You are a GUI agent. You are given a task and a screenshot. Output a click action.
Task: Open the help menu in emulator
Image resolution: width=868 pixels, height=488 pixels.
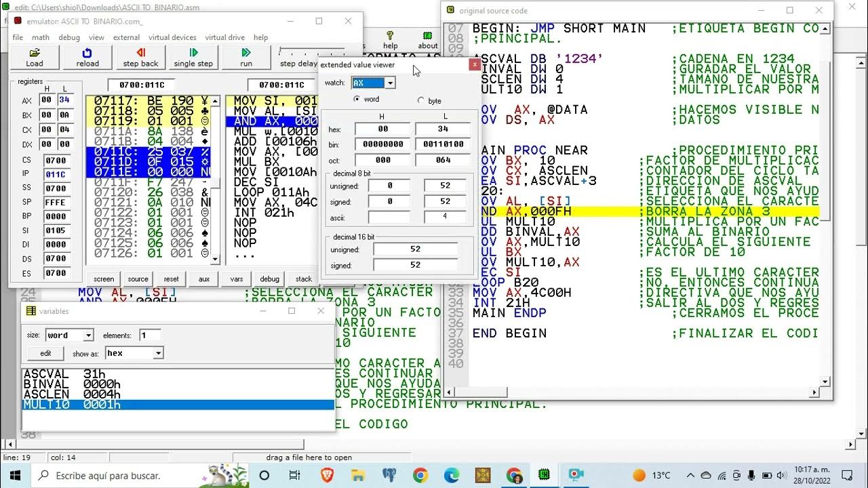pyautogui.click(x=261, y=37)
